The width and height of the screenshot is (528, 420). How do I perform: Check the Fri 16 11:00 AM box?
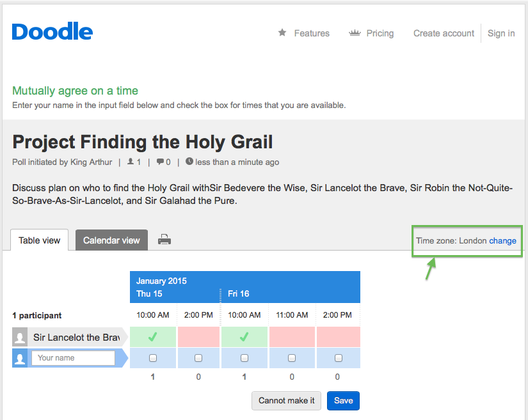pyautogui.click(x=292, y=358)
